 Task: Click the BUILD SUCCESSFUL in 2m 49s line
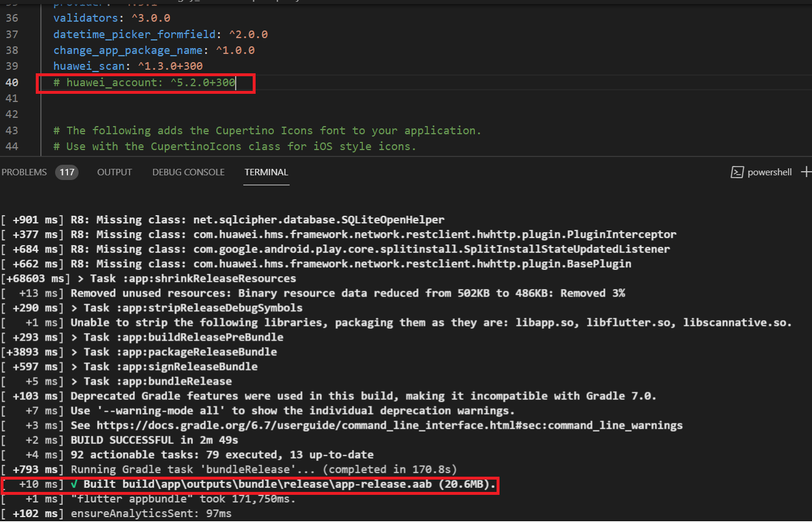click(x=120, y=440)
